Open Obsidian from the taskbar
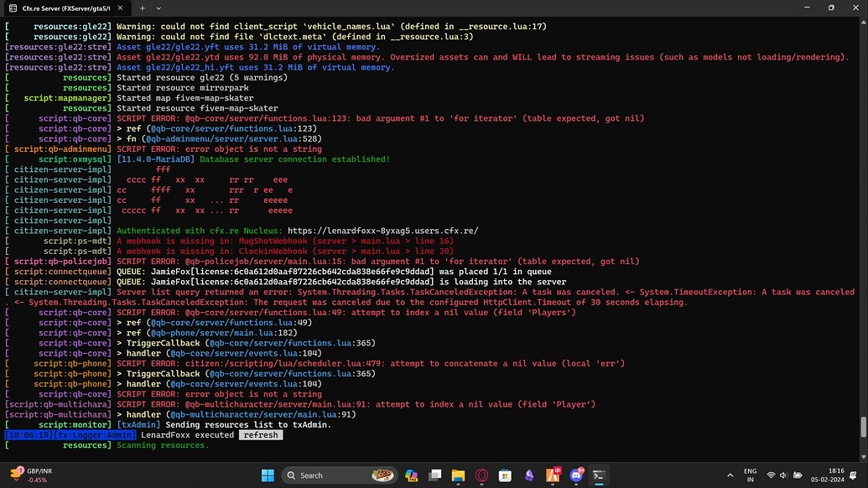This screenshot has height=488, width=868. coord(529,475)
